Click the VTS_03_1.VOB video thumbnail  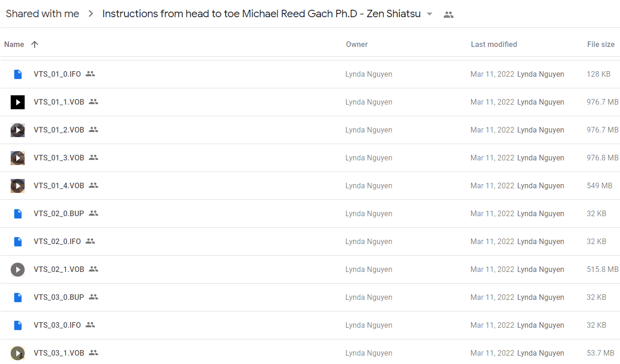18,353
